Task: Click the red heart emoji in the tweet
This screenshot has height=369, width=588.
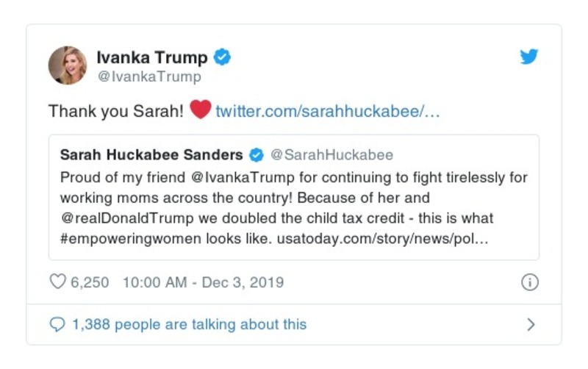Action: (x=200, y=110)
